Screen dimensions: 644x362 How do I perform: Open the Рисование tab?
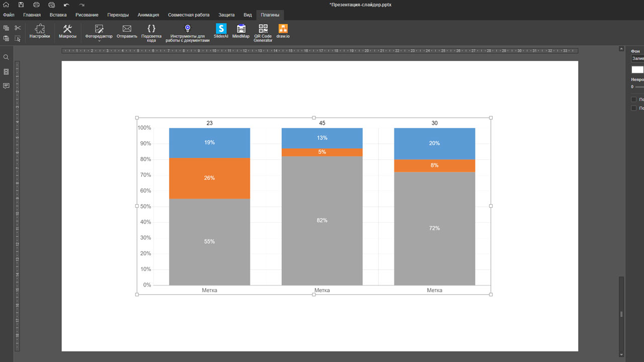click(x=87, y=15)
